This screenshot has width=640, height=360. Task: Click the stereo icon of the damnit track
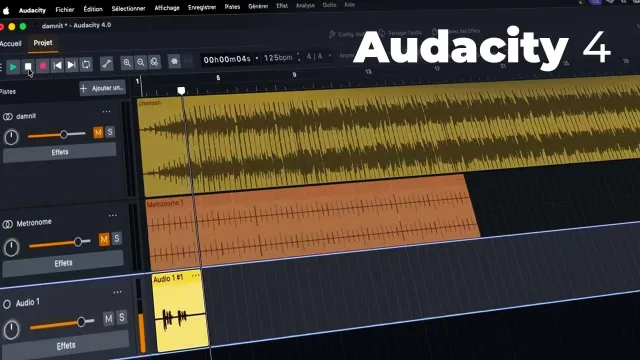click(x=7, y=117)
